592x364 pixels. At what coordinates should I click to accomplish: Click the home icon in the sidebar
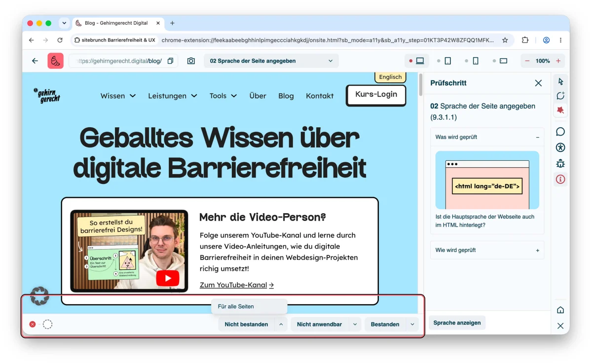tap(560, 310)
